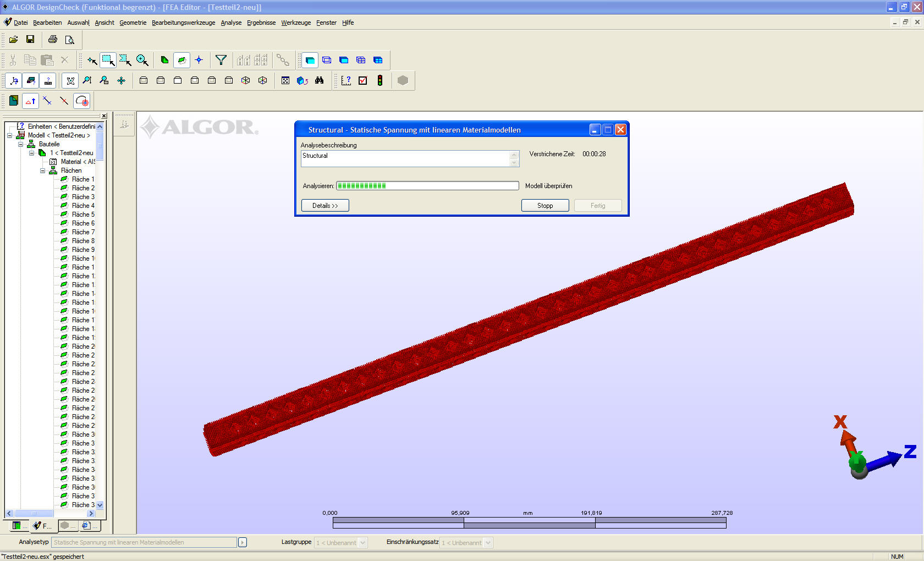Click the green document mesh icon
924x561 pixels.
tap(14, 101)
